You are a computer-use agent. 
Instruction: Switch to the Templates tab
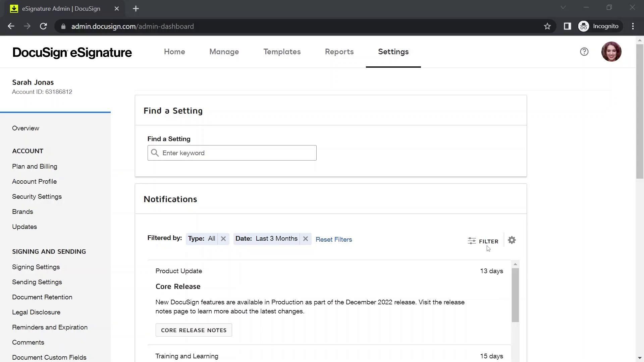tap(282, 52)
